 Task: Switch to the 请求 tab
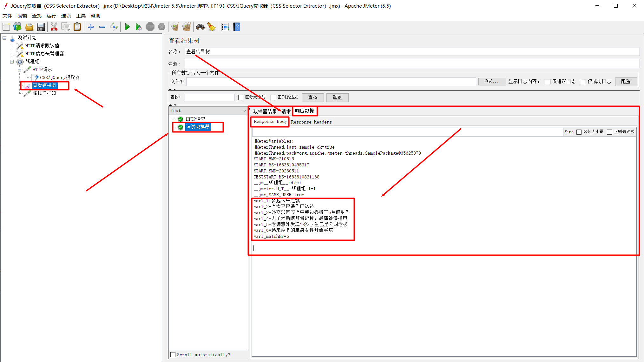click(x=286, y=111)
